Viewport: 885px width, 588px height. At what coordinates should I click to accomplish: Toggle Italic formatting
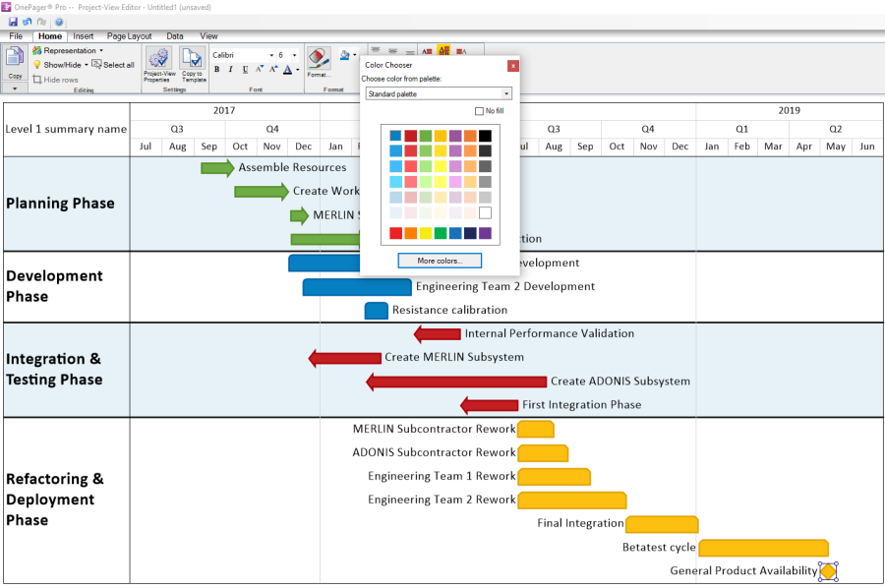tap(230, 70)
